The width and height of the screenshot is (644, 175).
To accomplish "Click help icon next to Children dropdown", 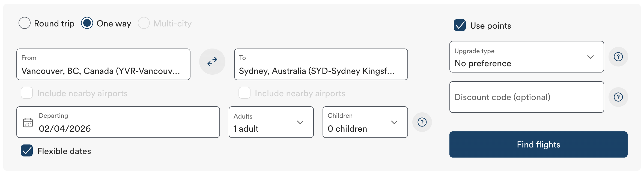I will pyautogui.click(x=422, y=122).
